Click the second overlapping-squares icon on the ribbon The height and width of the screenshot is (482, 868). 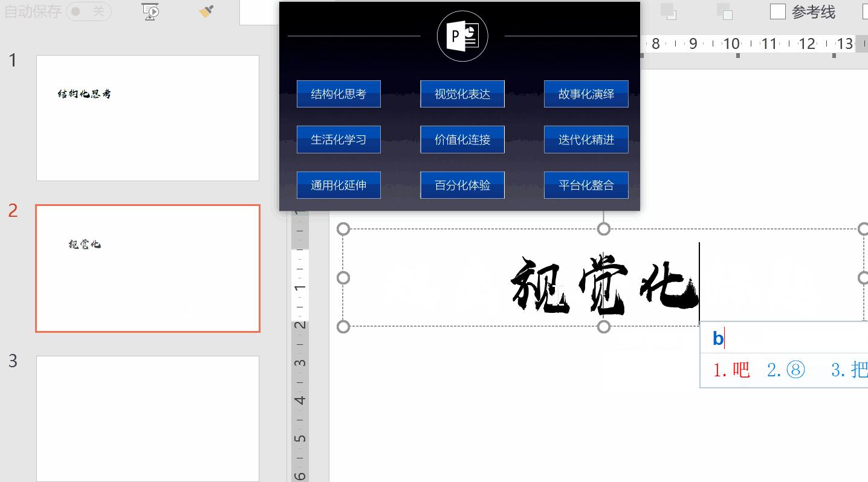click(723, 11)
